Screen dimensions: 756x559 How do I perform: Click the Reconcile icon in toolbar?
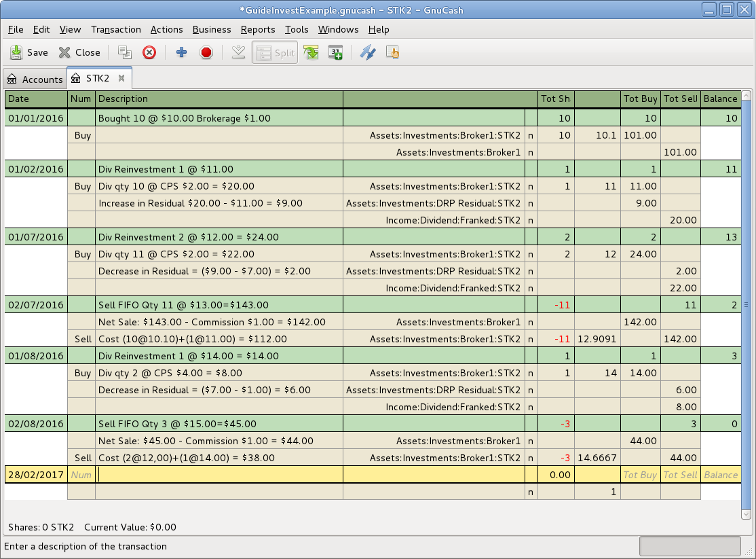pos(392,52)
